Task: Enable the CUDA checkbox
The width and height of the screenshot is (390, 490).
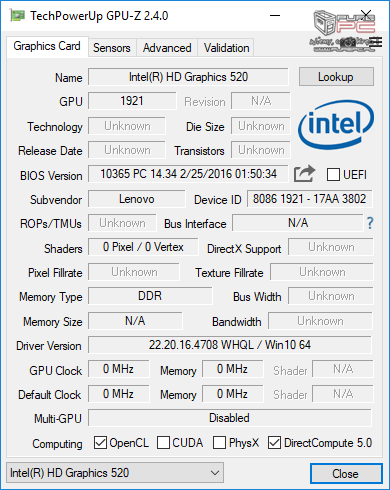Action: 163,443
